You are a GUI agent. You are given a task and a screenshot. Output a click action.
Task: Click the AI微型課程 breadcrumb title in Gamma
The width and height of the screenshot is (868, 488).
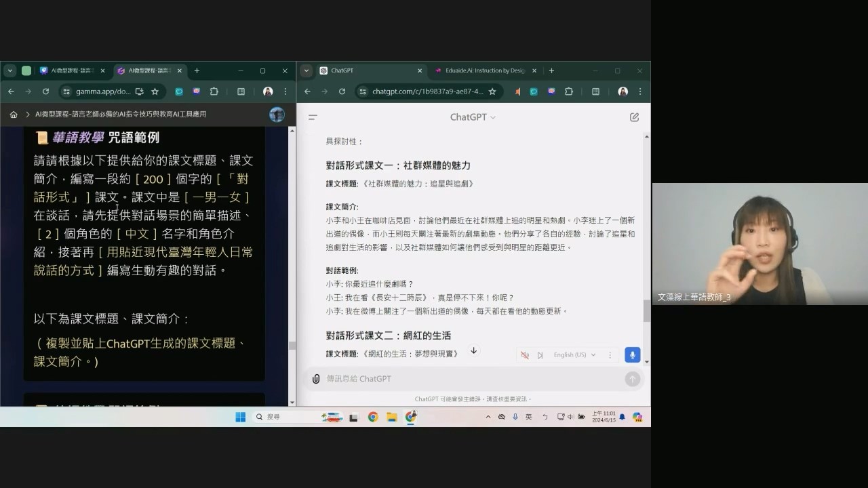point(121,115)
